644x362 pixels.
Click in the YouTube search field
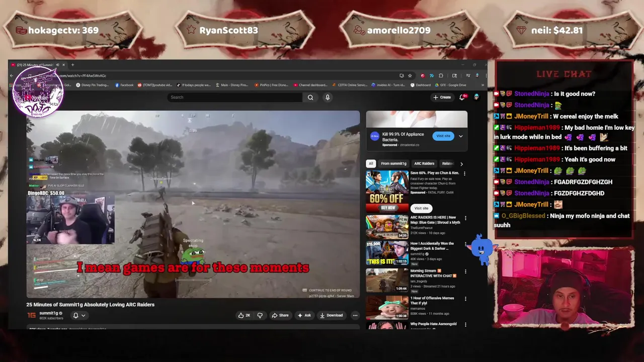(x=235, y=98)
